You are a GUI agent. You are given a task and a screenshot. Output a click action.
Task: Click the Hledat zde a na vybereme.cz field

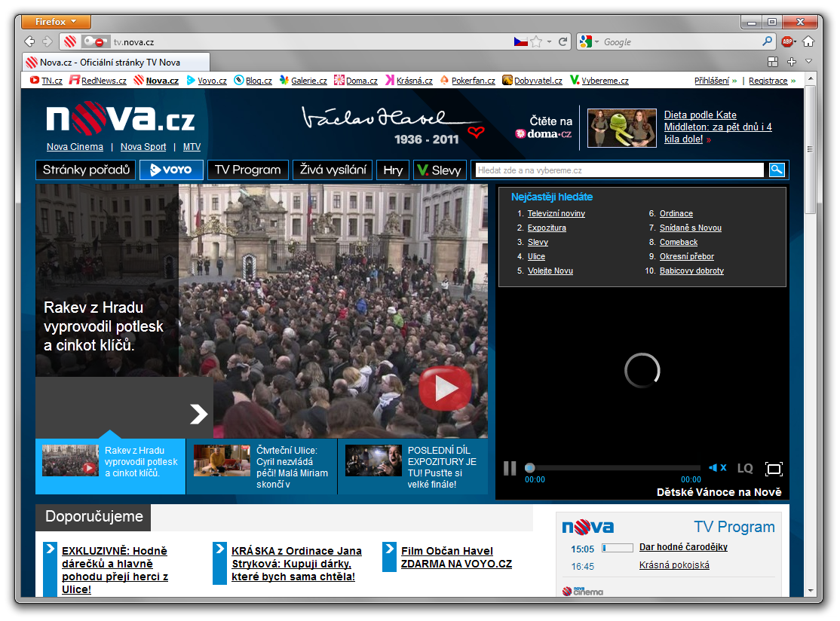coord(620,170)
